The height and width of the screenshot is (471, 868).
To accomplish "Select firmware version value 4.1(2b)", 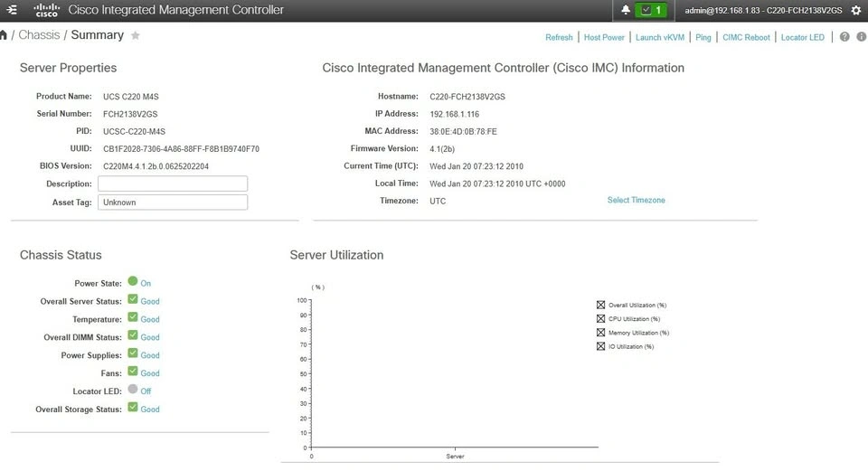I will (442, 149).
